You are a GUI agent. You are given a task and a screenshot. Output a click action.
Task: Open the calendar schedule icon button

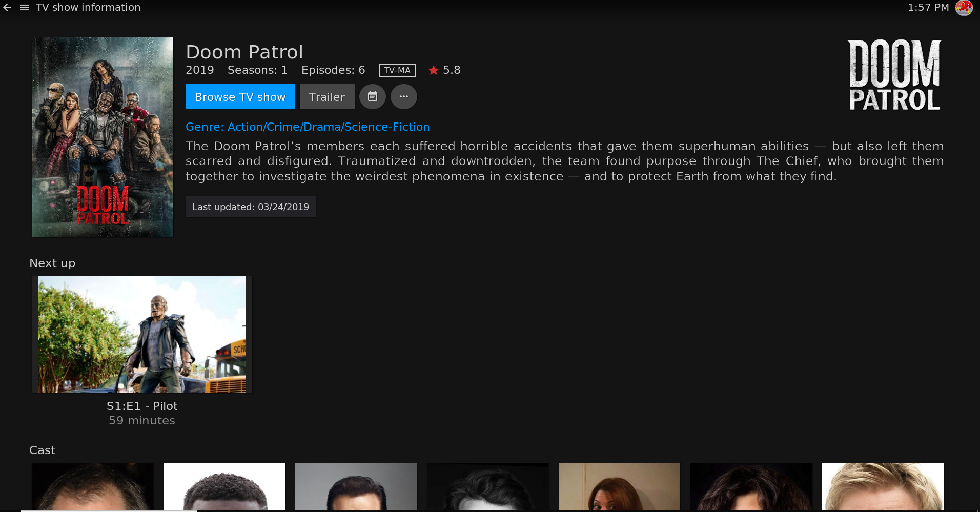[x=373, y=96]
